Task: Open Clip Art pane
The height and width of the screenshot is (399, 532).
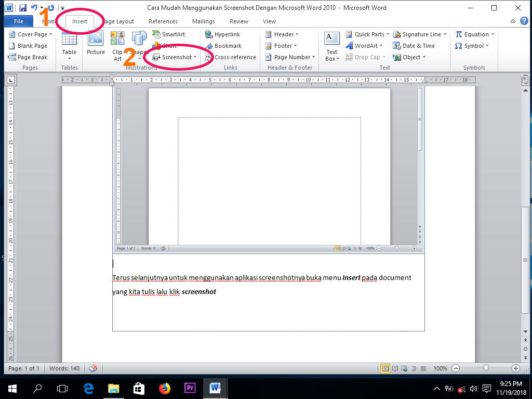Action: coord(117,46)
